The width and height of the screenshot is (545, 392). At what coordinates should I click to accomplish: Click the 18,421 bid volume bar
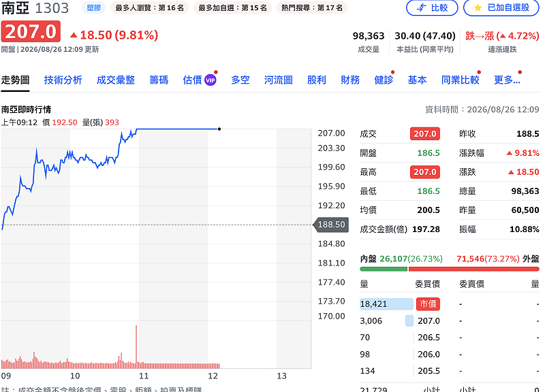coord(386,304)
